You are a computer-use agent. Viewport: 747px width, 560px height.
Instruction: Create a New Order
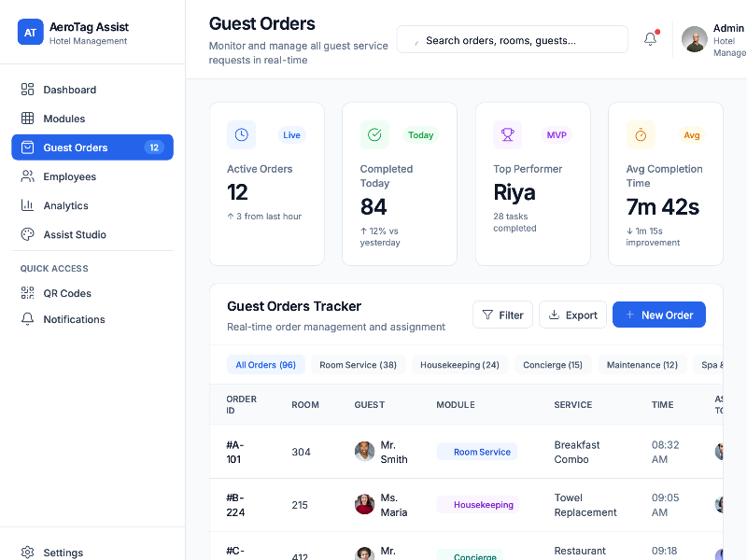659,315
